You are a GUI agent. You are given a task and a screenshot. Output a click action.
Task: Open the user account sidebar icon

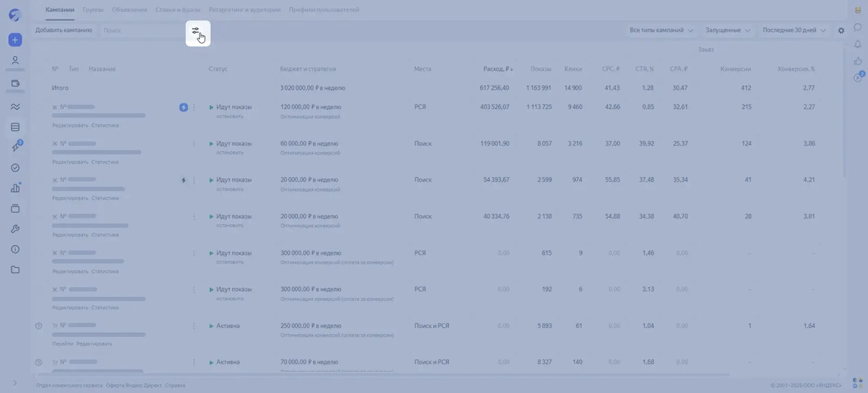tap(15, 60)
